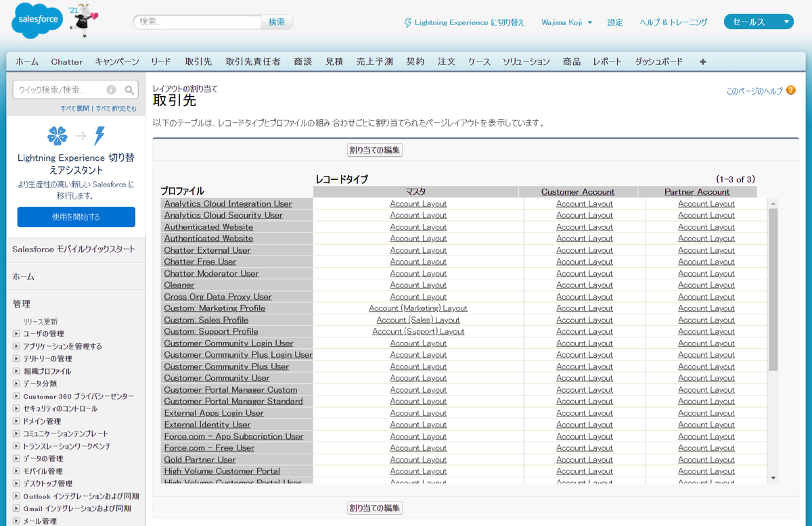Expand the モバイル管理 node
Image resolution: width=812 pixels, height=526 pixels.
point(16,471)
